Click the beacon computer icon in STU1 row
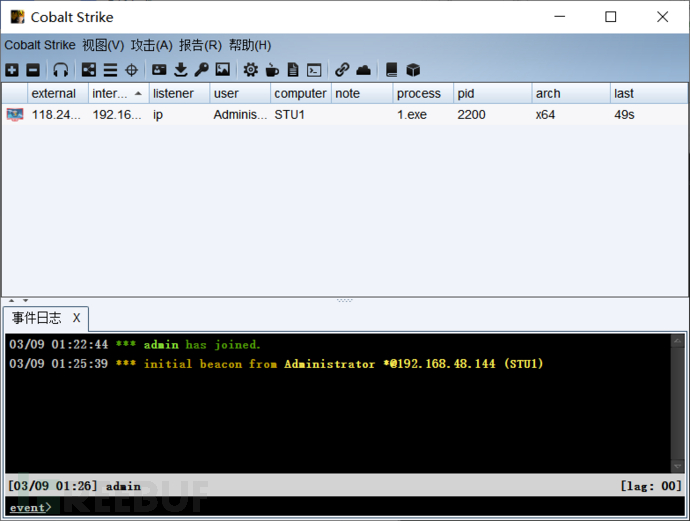 15,115
